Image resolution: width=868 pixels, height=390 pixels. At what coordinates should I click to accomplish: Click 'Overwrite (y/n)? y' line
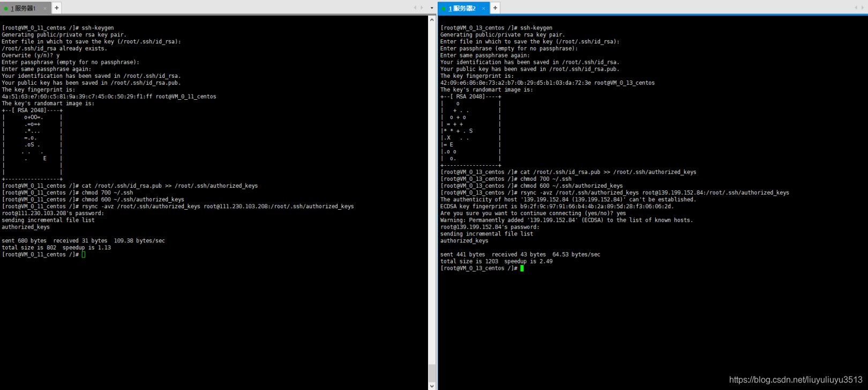coord(31,55)
